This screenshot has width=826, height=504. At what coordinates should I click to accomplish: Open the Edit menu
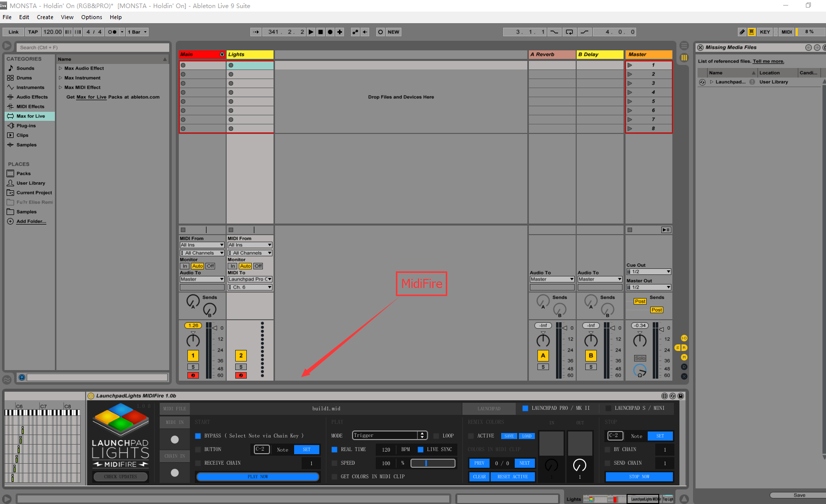24,17
